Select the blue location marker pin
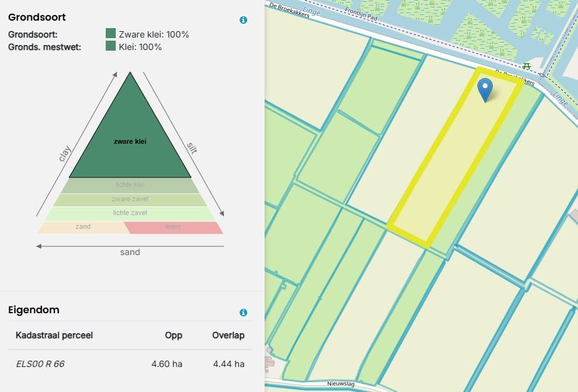Screen dimensions: 578x392 485,89
